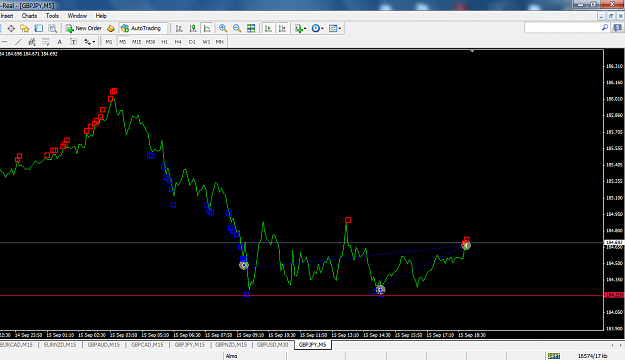Switch timeframe to M1

[109, 41]
